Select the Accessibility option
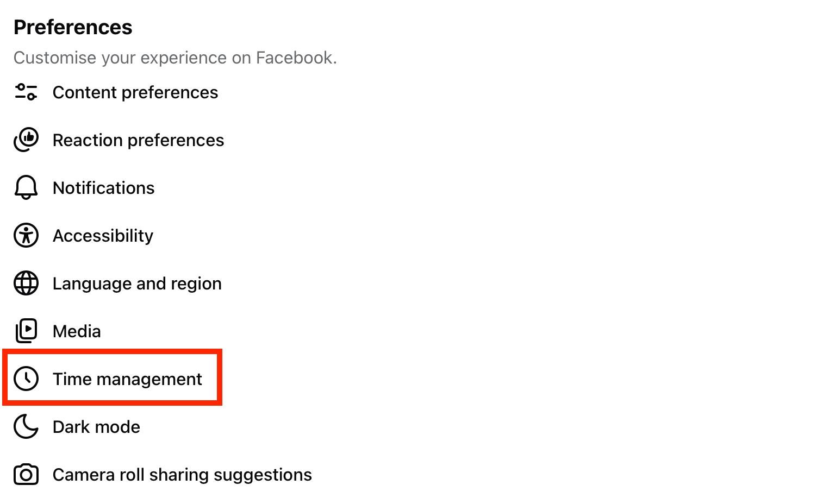This screenshot has width=835, height=504. click(x=103, y=236)
